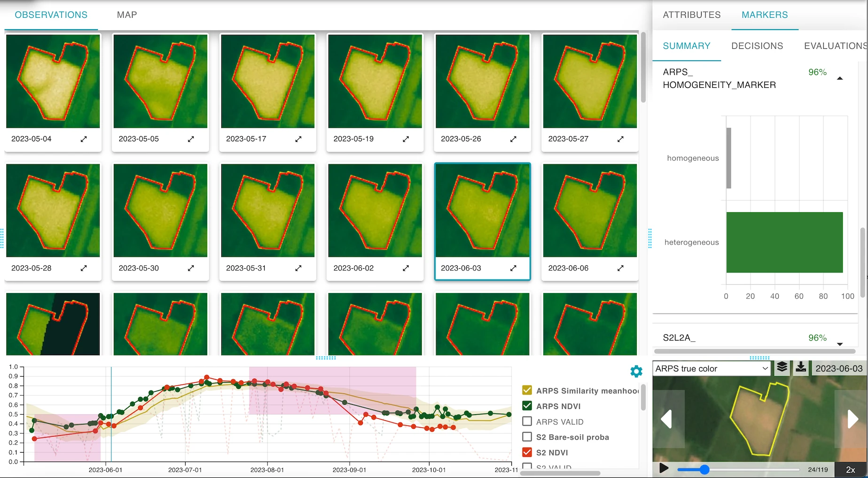The height and width of the screenshot is (478, 868).
Task: Switch to the MAP tab
Action: (127, 15)
